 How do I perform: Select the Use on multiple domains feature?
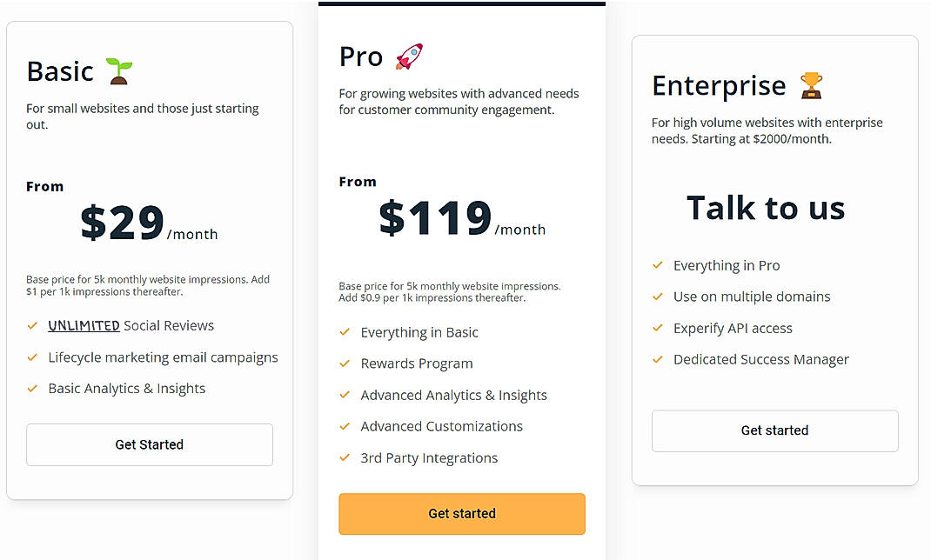tap(752, 297)
